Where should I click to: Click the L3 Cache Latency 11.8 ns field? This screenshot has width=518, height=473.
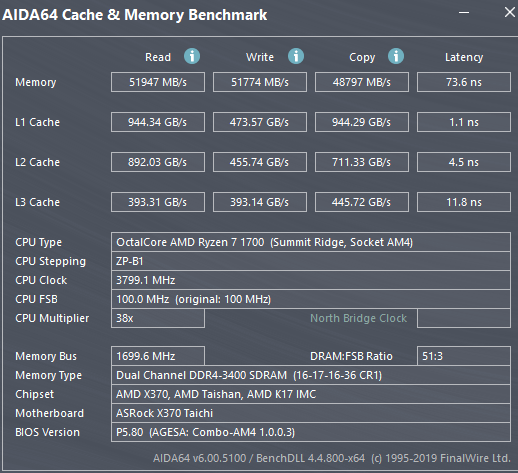[464, 202]
